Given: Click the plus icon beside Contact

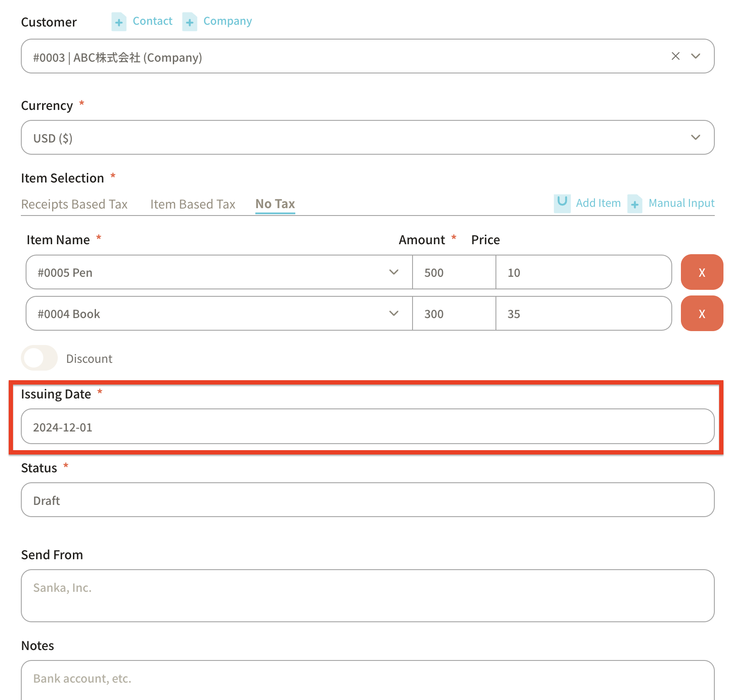Looking at the screenshot, I should [x=119, y=22].
